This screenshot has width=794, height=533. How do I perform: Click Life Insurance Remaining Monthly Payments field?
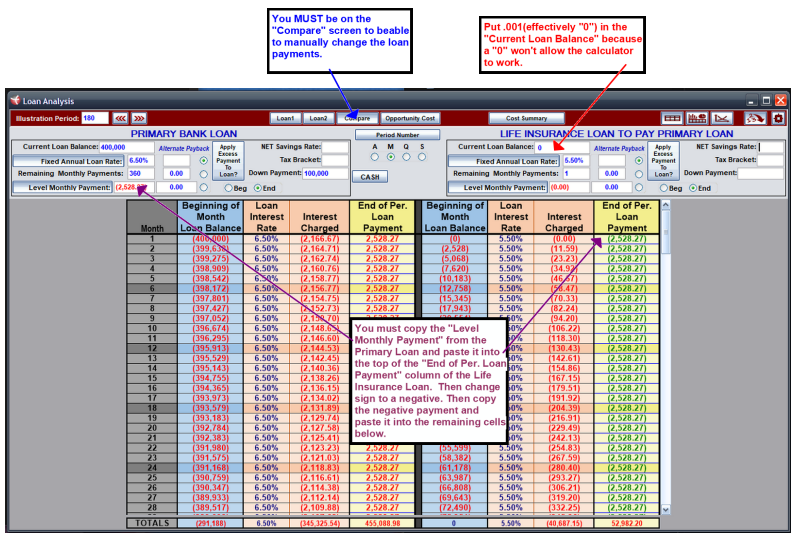[x=576, y=174]
